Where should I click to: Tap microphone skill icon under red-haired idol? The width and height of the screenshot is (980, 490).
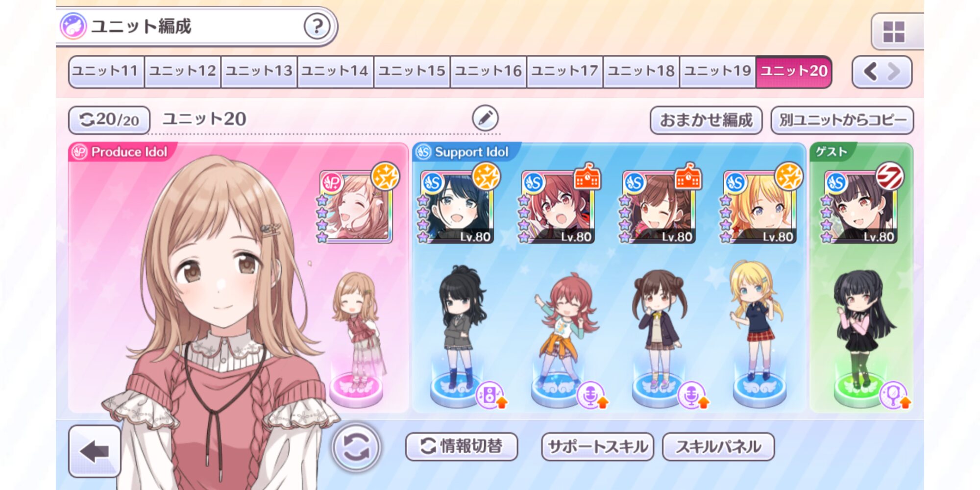591,395
